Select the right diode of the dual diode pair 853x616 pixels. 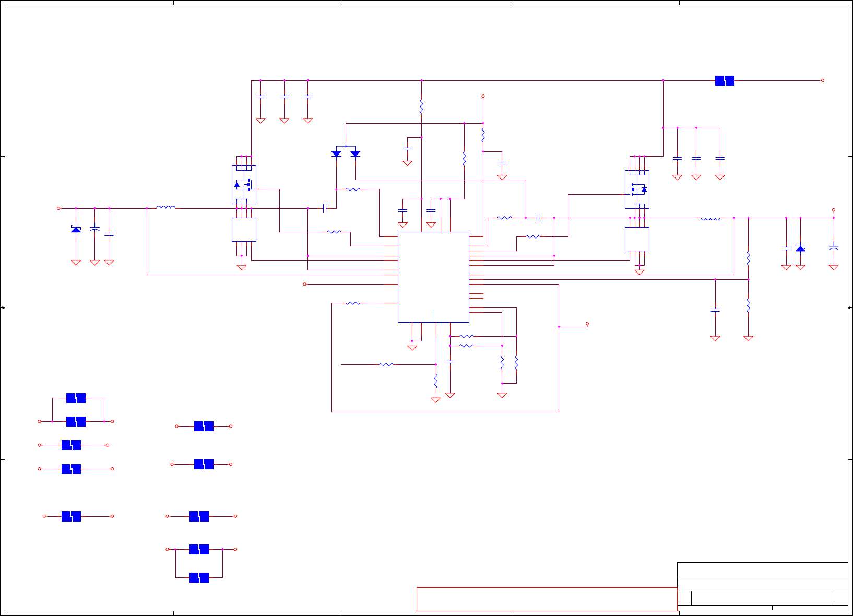click(x=356, y=154)
